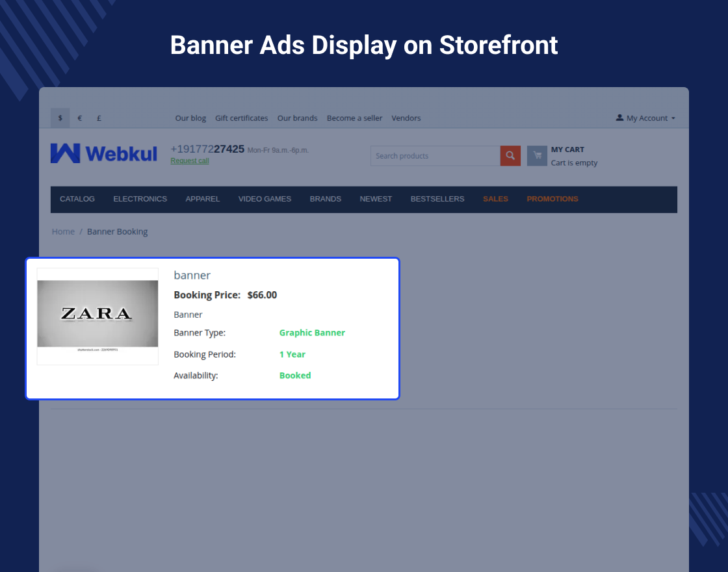The height and width of the screenshot is (572, 728).
Task: Open the MY CART dropdown
Action: coord(567,149)
